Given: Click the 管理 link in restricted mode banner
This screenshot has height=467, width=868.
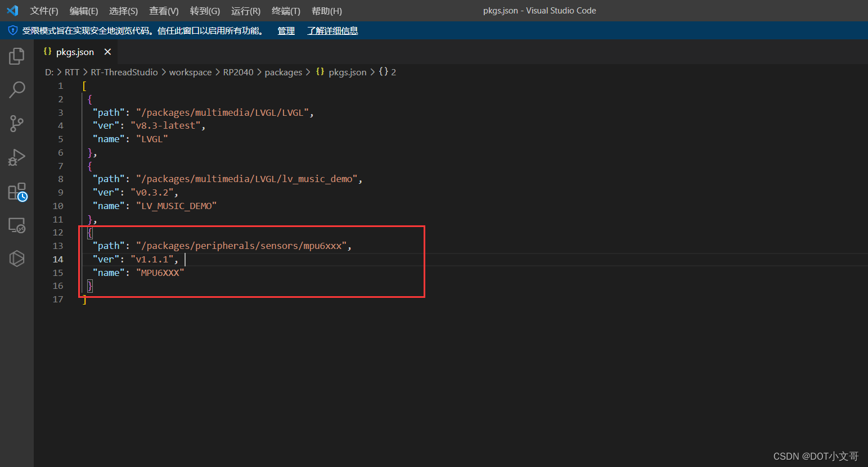Looking at the screenshot, I should (x=286, y=31).
